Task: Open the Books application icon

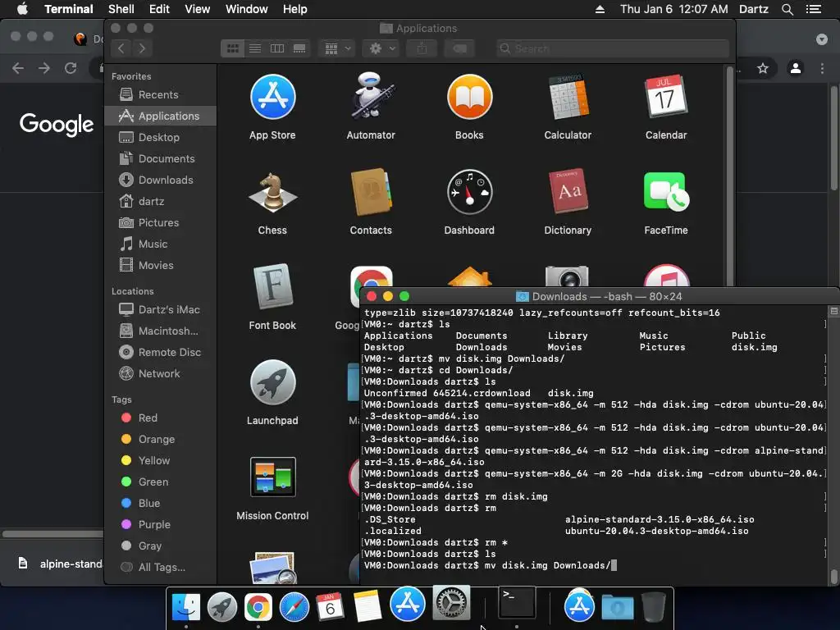Action: 469,98
